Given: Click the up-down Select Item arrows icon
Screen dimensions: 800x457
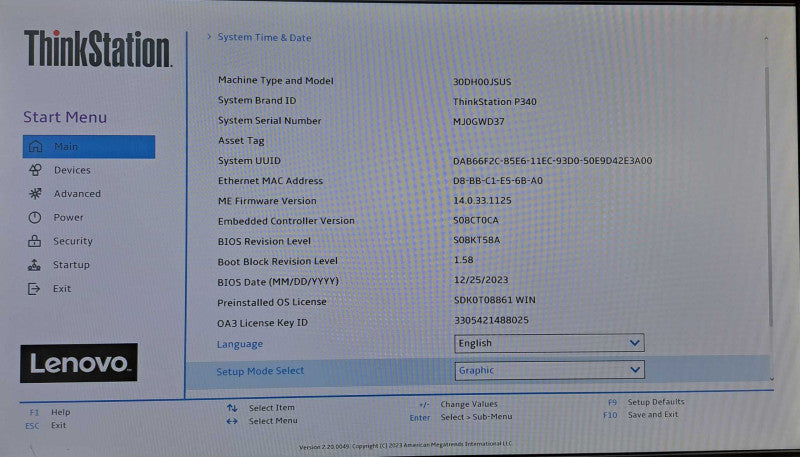Looking at the screenshot, I should pyautogui.click(x=232, y=408).
